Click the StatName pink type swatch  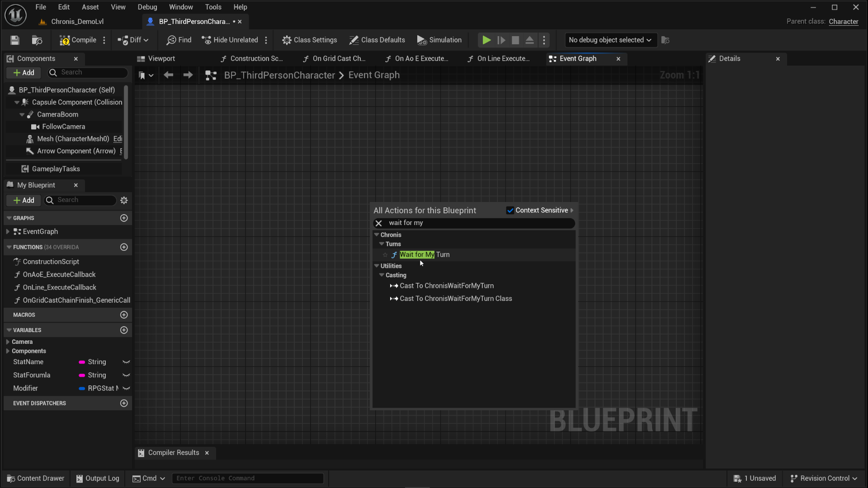(x=82, y=362)
